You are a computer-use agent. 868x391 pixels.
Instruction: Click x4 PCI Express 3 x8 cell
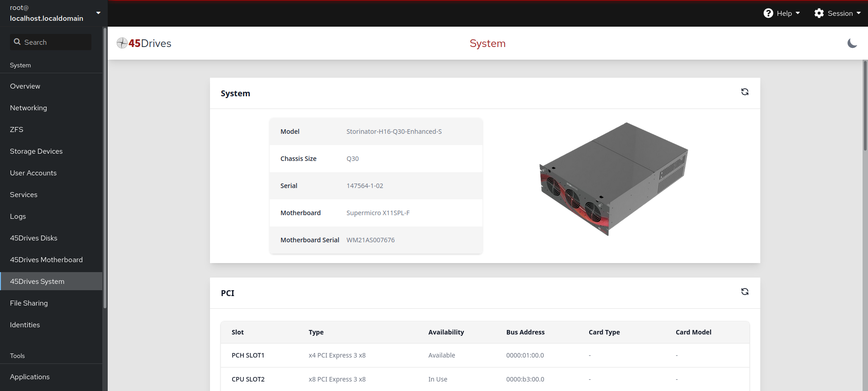337,355
